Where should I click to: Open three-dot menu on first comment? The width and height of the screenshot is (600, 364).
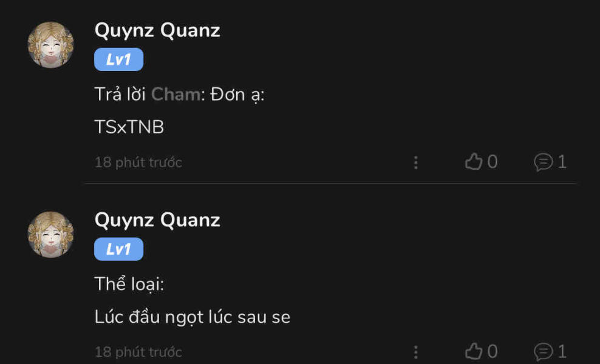tap(415, 163)
